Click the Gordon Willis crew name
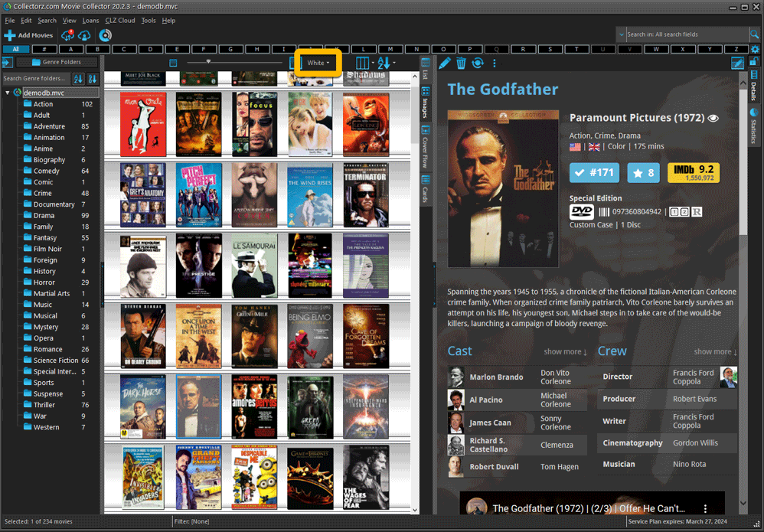This screenshot has width=764, height=532. pos(695,443)
